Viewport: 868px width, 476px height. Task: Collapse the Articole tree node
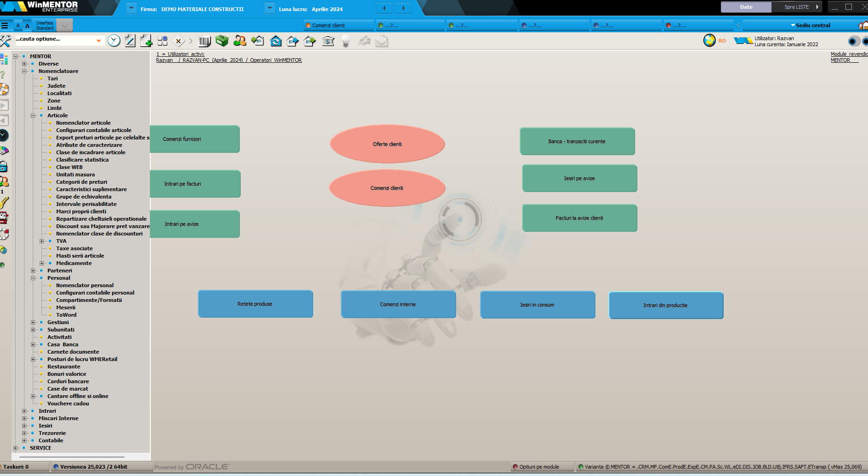tap(33, 115)
